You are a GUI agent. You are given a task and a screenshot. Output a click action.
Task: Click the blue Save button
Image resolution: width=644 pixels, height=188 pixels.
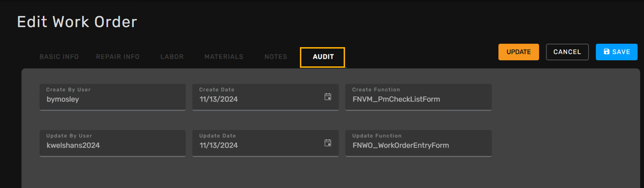point(617,52)
